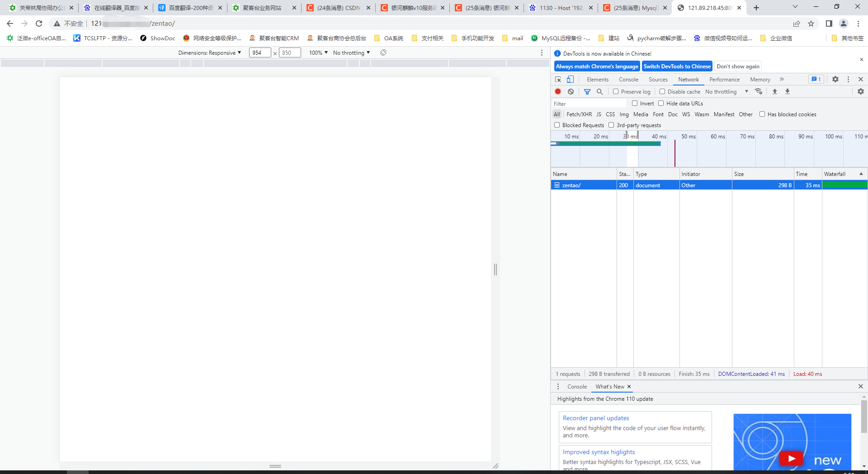Check Blocked Requests checkbox
The image size is (868, 474).
pyautogui.click(x=557, y=125)
